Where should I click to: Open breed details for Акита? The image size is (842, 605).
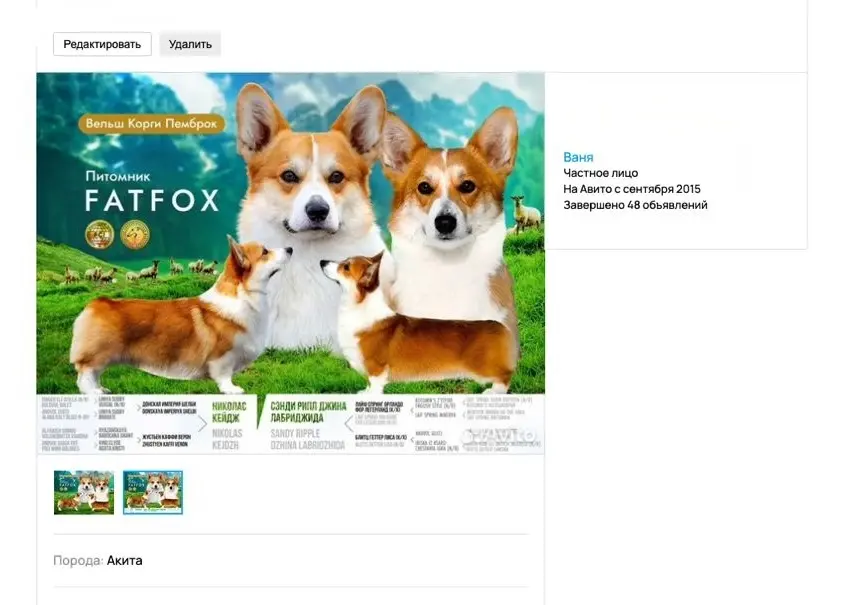125,560
